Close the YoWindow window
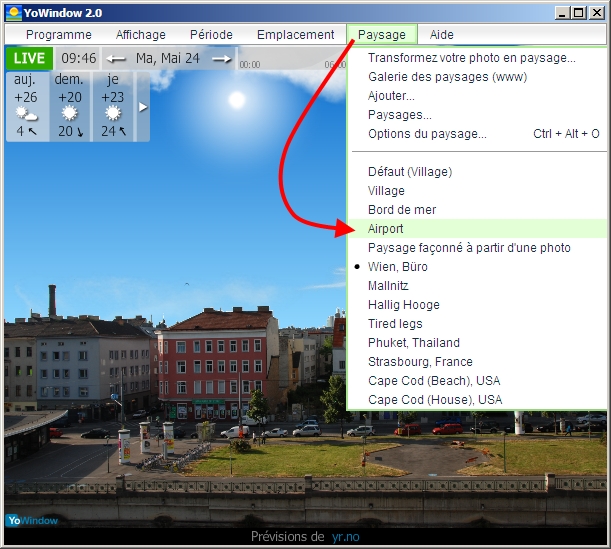The height and width of the screenshot is (549, 611). point(597,13)
